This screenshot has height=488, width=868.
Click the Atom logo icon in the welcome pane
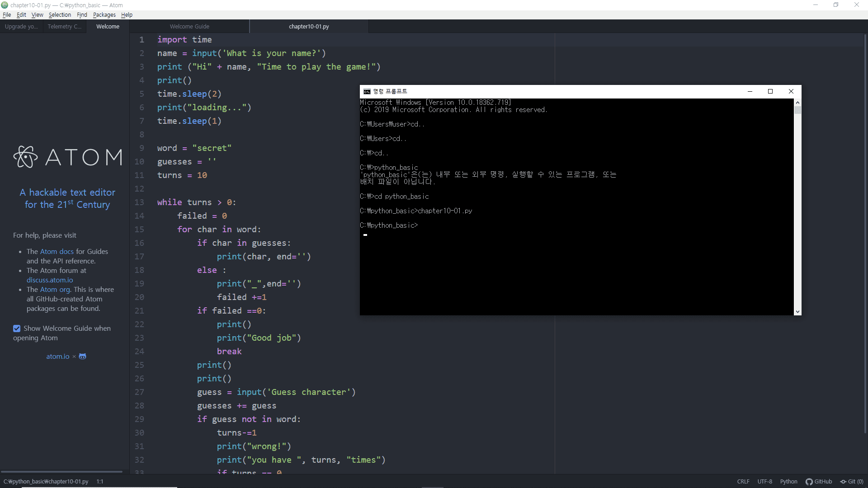tap(25, 157)
